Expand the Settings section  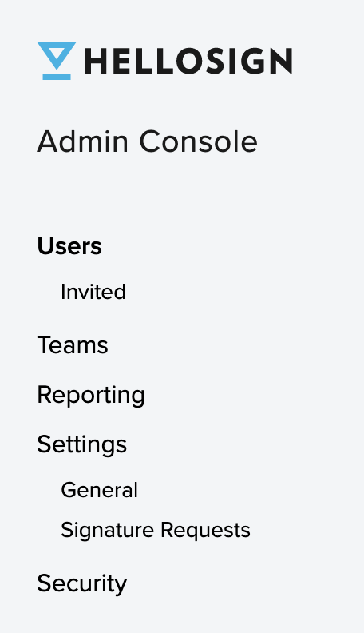(82, 445)
